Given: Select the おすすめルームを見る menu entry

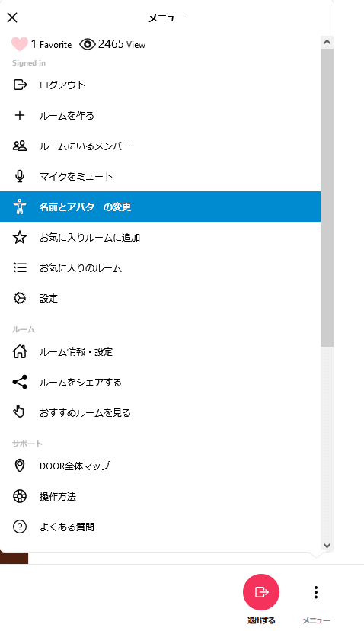Looking at the screenshot, I should 160,412.
